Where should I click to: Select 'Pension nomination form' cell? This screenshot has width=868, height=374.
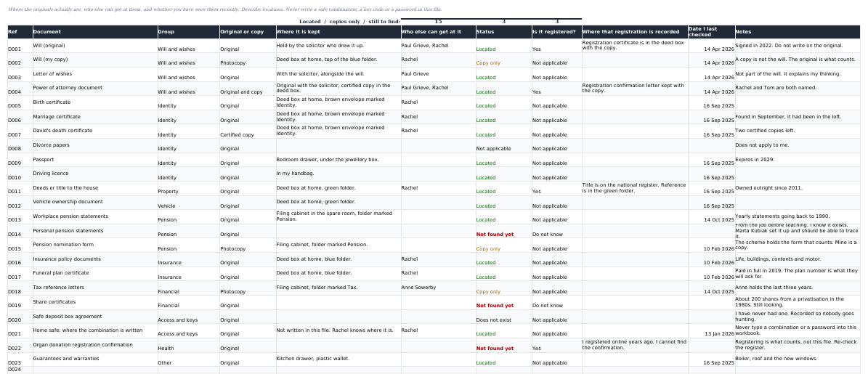point(95,245)
